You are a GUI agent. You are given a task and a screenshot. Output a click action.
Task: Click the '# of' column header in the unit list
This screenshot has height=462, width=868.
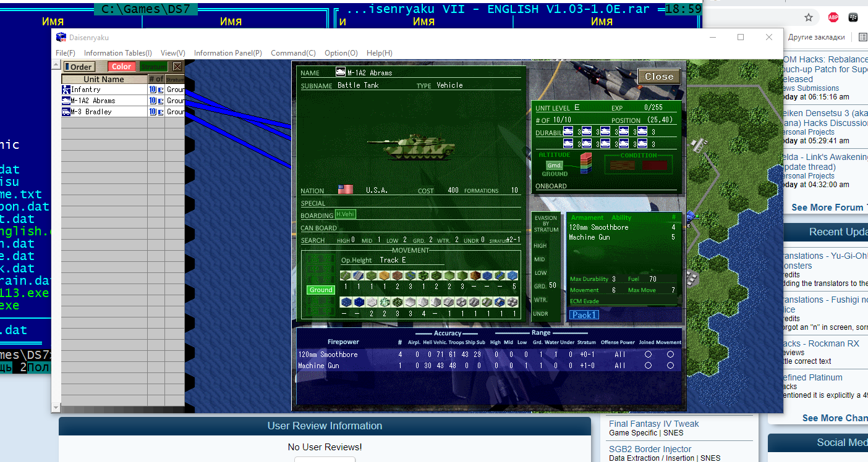[x=156, y=79]
